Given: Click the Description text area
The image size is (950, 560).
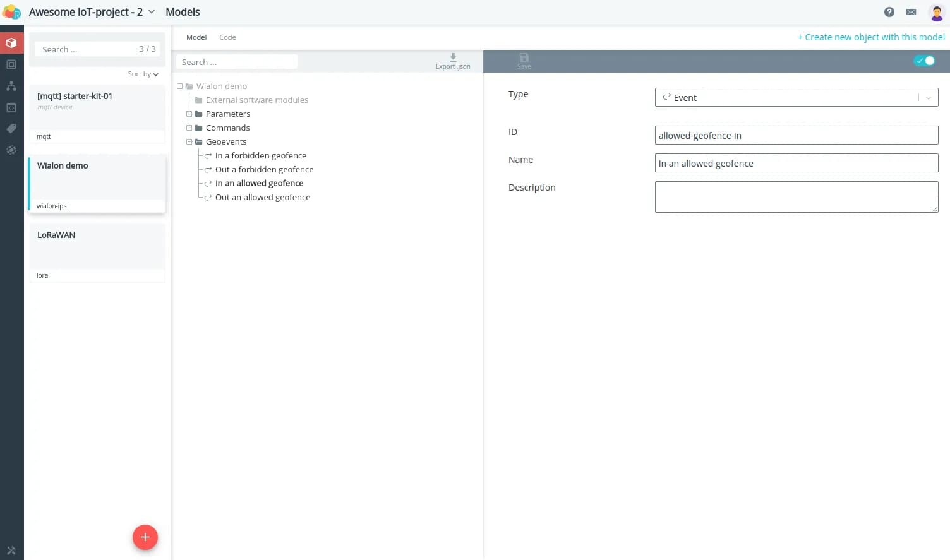Looking at the screenshot, I should click(x=796, y=197).
